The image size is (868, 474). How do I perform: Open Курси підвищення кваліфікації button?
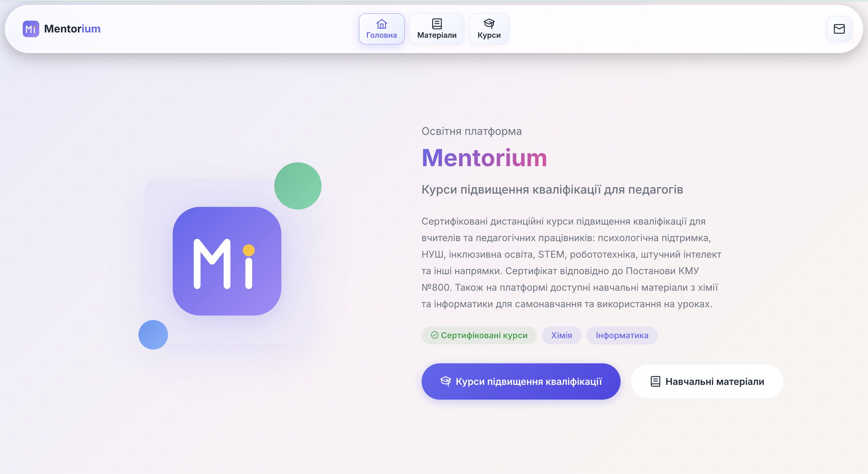[x=521, y=381]
